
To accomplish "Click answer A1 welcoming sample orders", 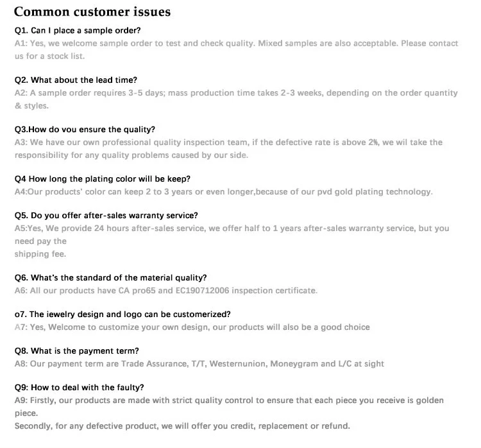I will 236,44.
